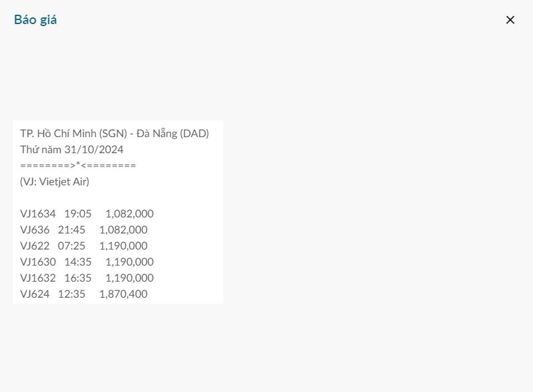Click the 14:35 departure time
The height and width of the screenshot is (392, 533).
pyautogui.click(x=78, y=262)
